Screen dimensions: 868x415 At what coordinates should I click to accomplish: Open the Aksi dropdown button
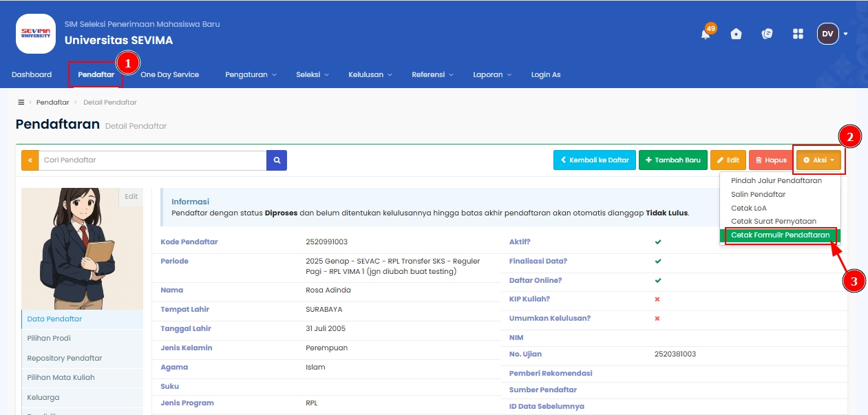pyautogui.click(x=818, y=160)
